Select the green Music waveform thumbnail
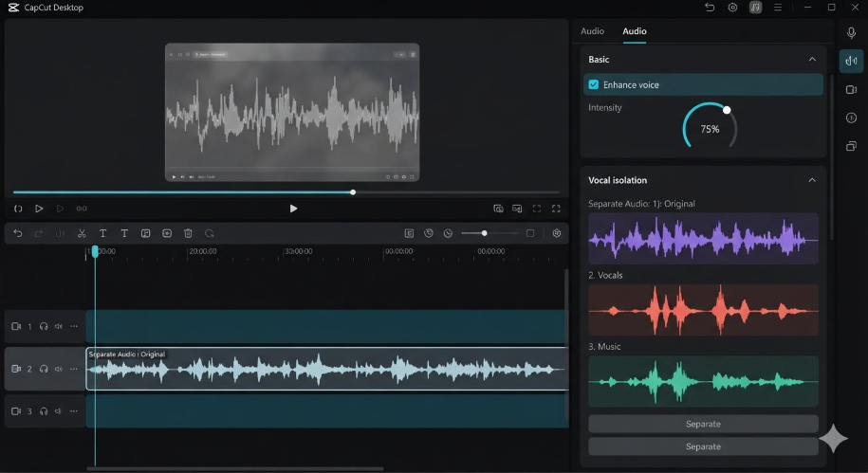 click(x=703, y=381)
